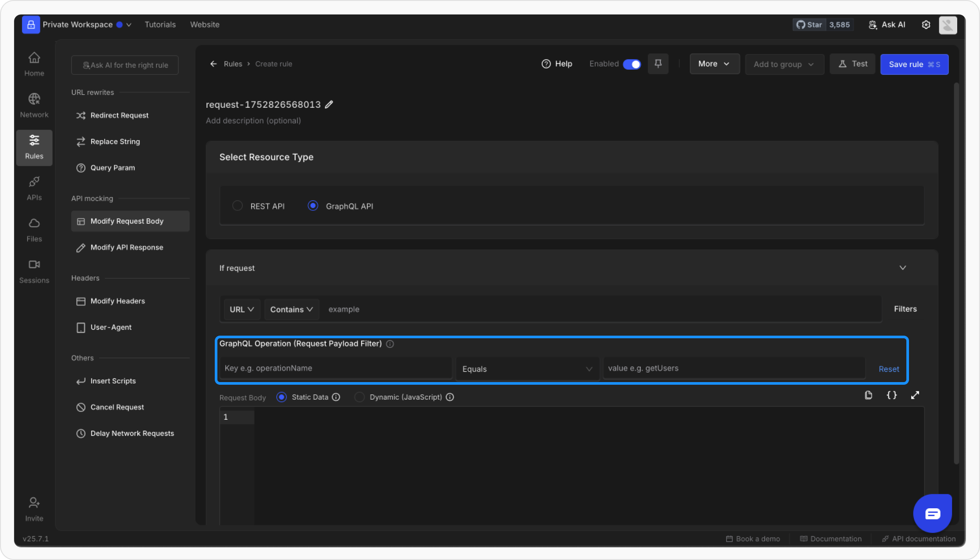Viewport: 980px width, 560px height.
Task: Click the Reset link
Action: (x=888, y=369)
